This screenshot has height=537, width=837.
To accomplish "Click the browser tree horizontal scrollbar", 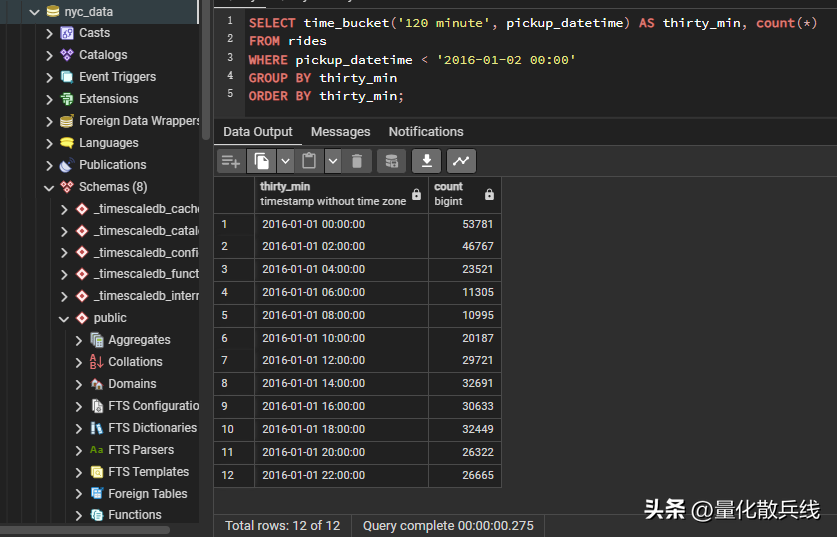I will coord(85,530).
